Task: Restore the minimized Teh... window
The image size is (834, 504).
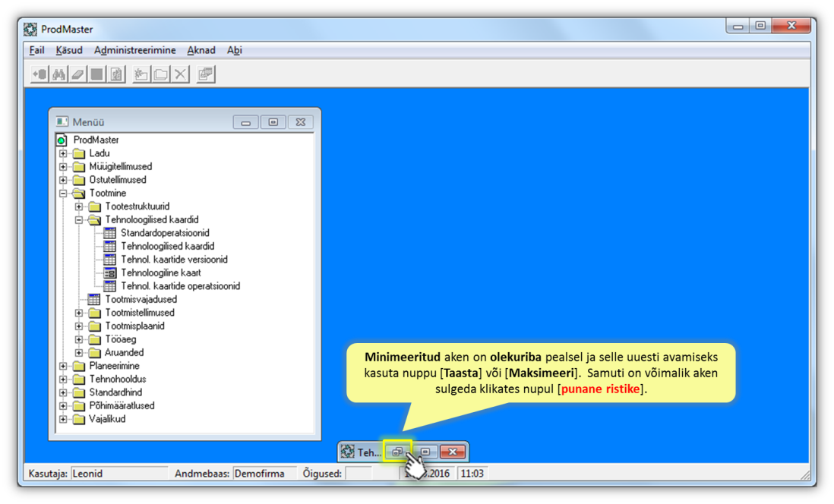Action: tap(397, 452)
